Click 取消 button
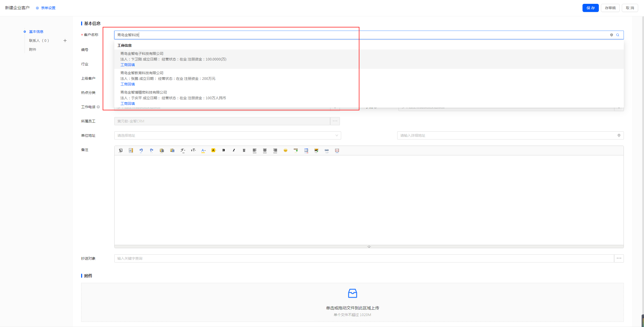Image resolution: width=644 pixels, height=327 pixels. pyautogui.click(x=630, y=8)
